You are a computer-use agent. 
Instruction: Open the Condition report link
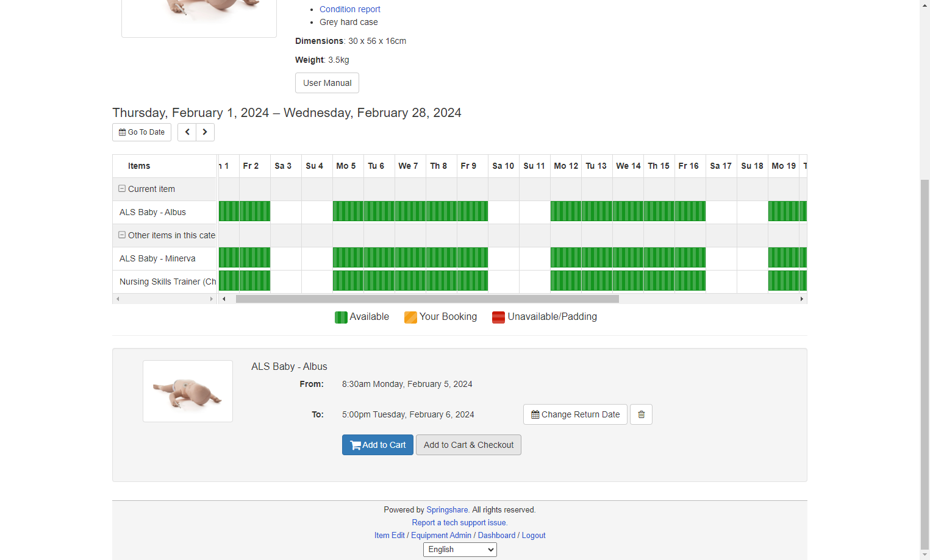pyautogui.click(x=349, y=9)
